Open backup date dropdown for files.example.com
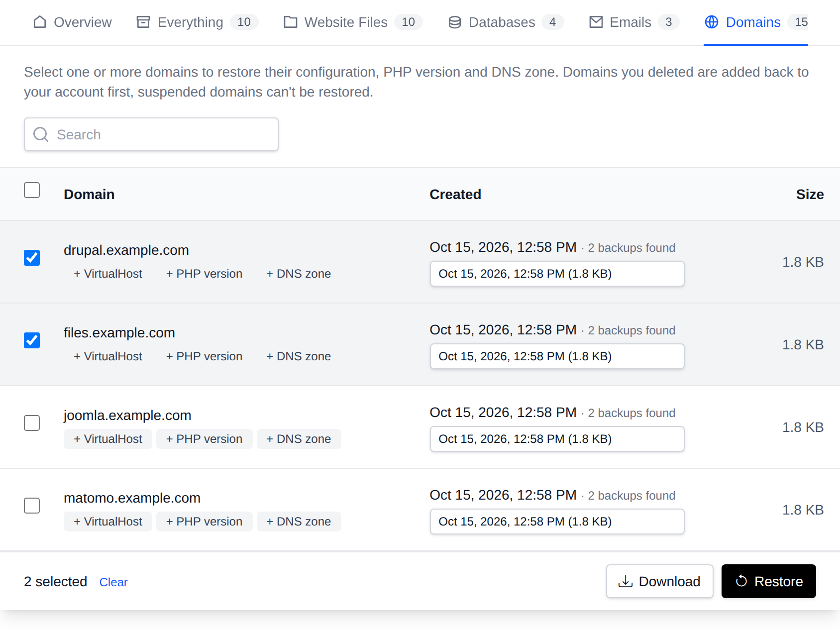 (557, 356)
